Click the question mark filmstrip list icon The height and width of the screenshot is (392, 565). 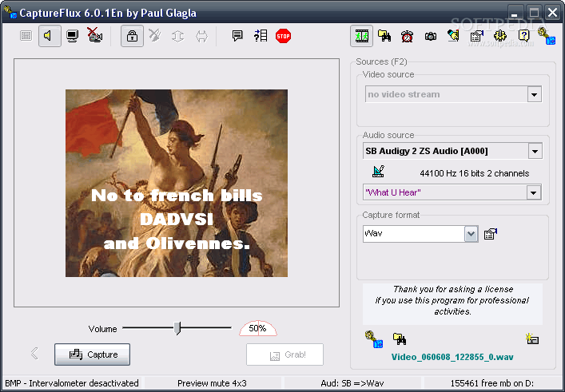click(261, 36)
